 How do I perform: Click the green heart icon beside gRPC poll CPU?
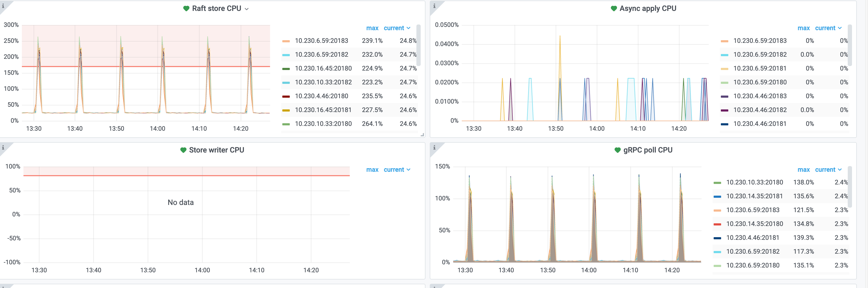617,150
